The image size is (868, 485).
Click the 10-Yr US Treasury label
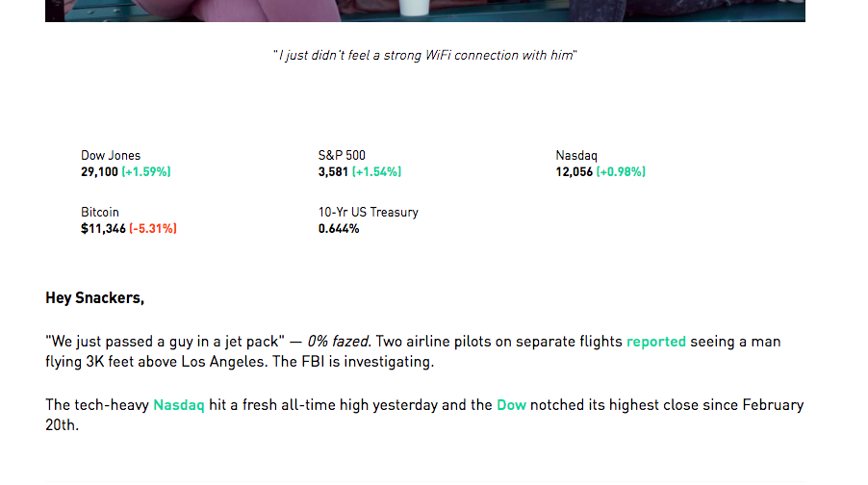point(368,212)
